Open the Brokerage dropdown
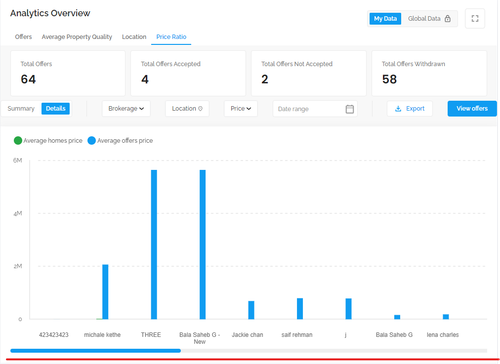500x364 pixels. coord(126,109)
